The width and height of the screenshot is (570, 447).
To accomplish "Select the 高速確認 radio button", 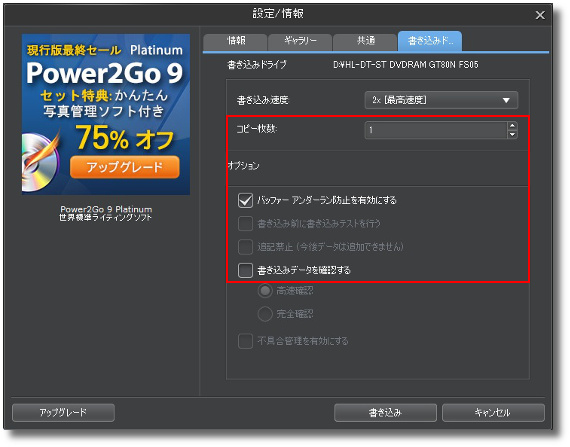I will tap(265, 291).
